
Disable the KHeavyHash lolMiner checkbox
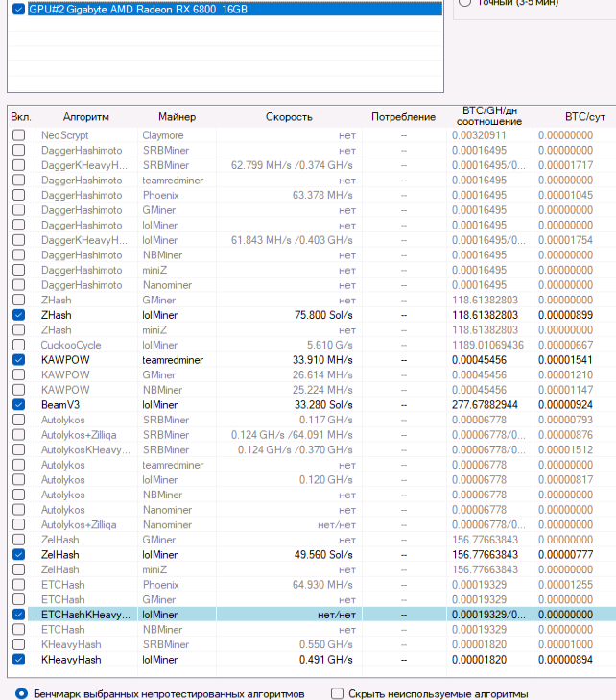tap(19, 659)
